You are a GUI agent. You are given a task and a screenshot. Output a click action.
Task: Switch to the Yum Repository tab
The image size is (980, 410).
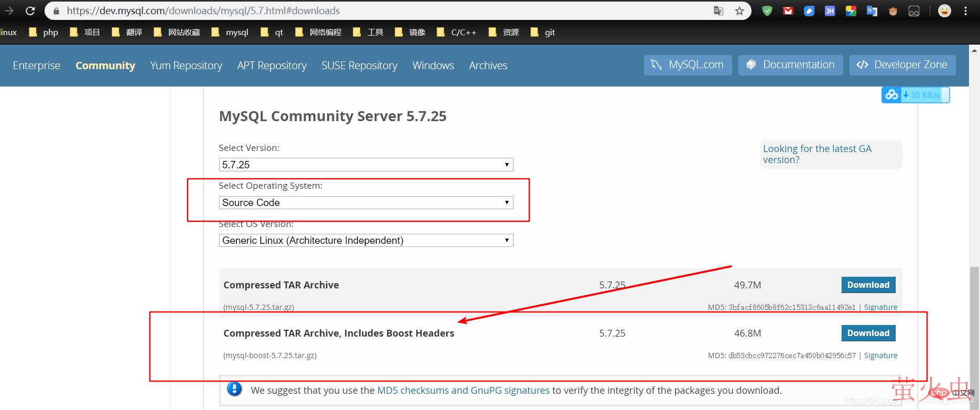tap(186, 66)
